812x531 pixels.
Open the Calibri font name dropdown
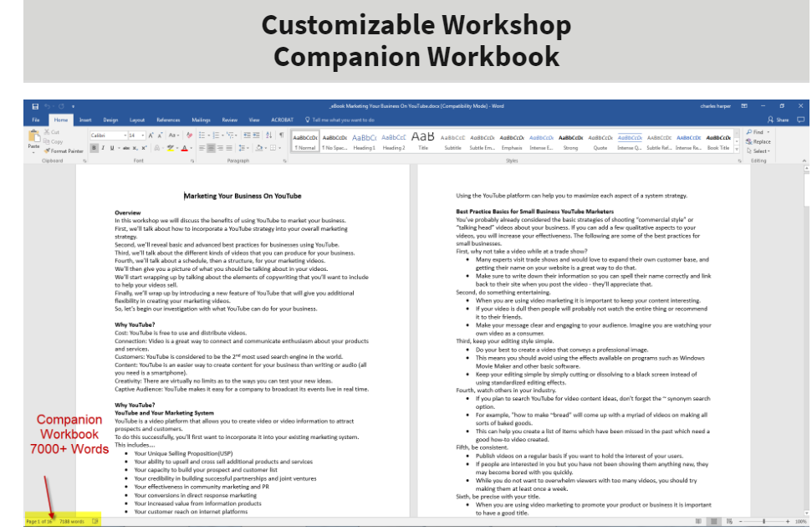click(108, 135)
